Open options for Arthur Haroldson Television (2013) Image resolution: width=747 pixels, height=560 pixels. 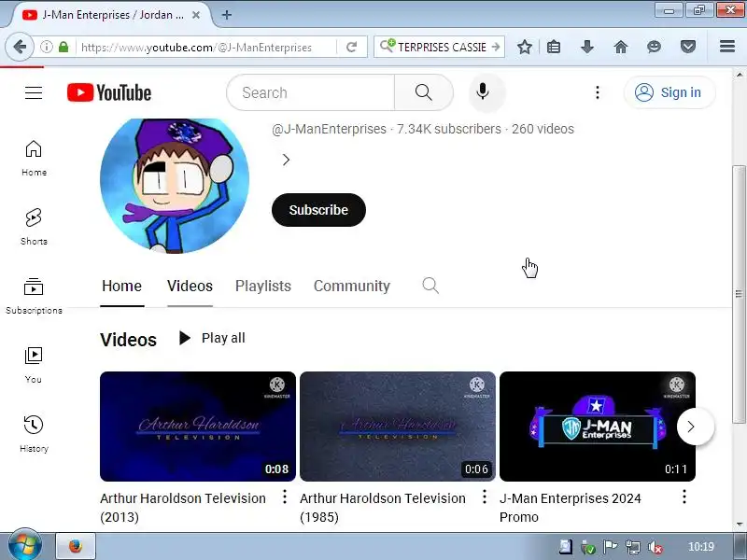(x=285, y=497)
